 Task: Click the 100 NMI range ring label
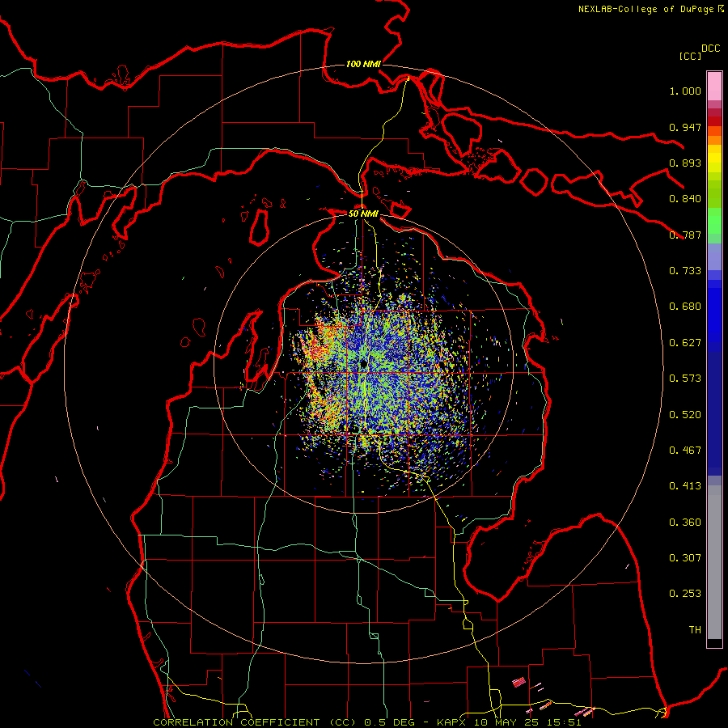point(363,64)
